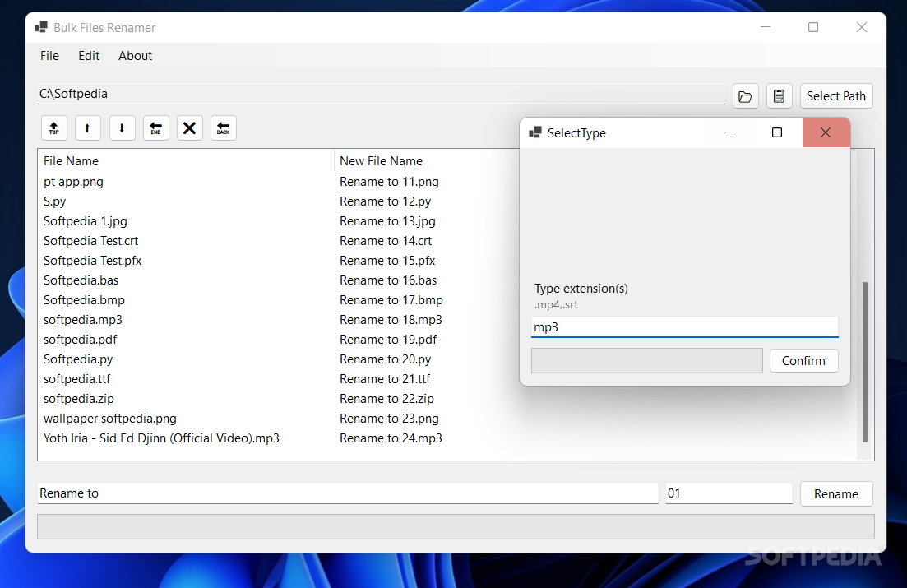Click the Select Path button
The width and height of the screenshot is (907, 588).
click(x=835, y=96)
